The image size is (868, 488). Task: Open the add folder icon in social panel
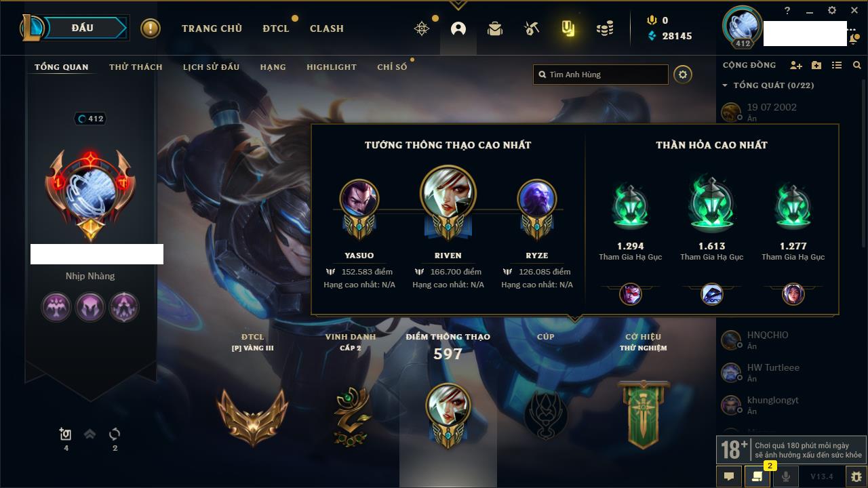[x=816, y=65]
